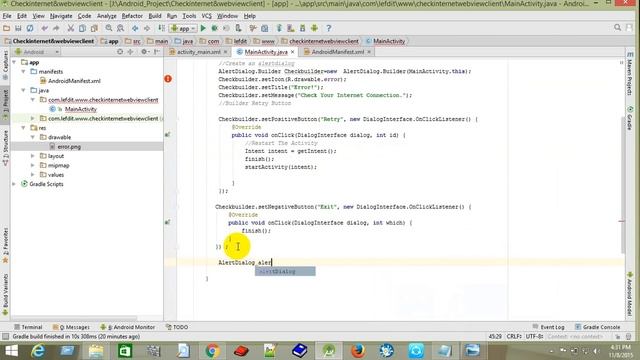Image resolution: width=640 pixels, height=360 pixels.
Task: Click the MainActivity breadcrumb item
Action: tap(385, 41)
